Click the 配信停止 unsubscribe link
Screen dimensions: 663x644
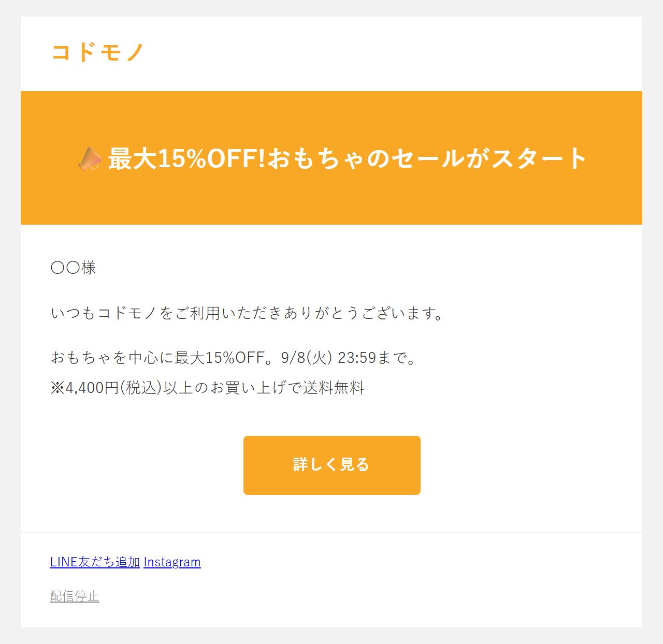pos(75,596)
